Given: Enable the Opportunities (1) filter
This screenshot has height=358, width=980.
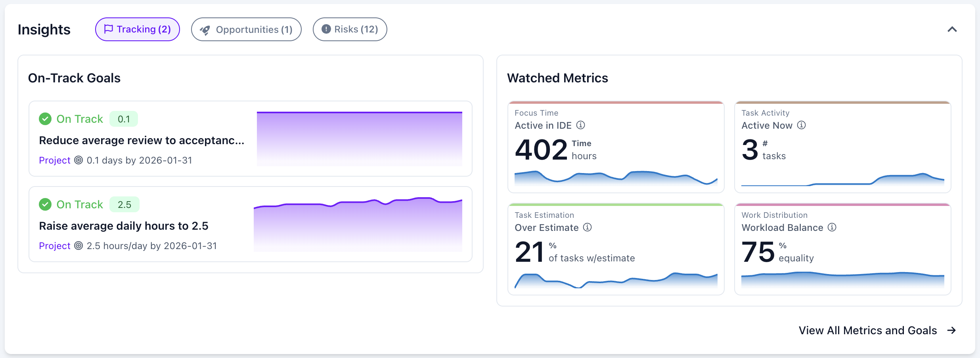Looking at the screenshot, I should 246,29.
